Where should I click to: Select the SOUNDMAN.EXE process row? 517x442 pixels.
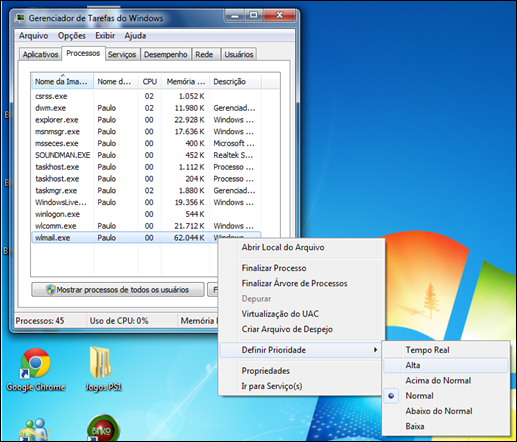pyautogui.click(x=146, y=155)
